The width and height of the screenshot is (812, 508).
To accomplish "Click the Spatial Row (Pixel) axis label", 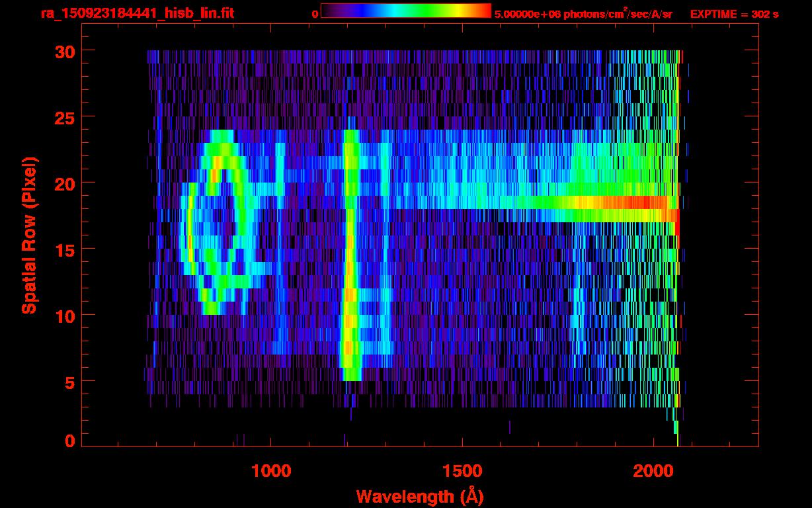I will [x=28, y=235].
